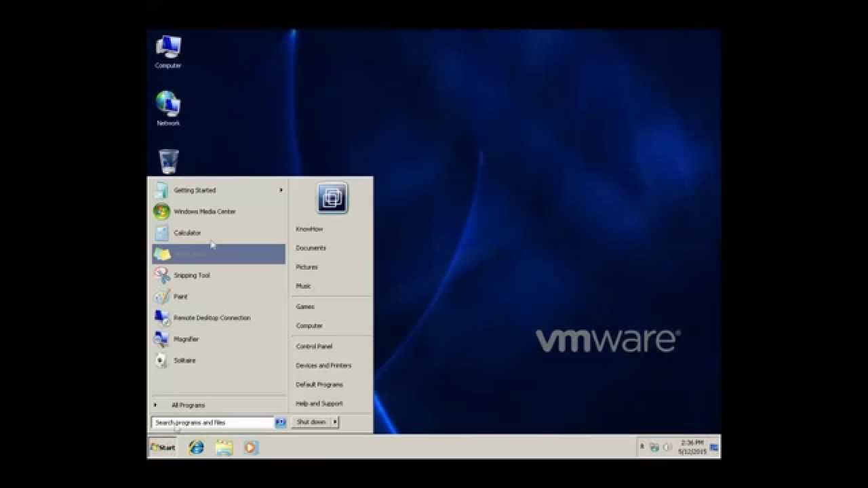Click the user account picture in Start menu
The image size is (868, 488).
pos(332,198)
